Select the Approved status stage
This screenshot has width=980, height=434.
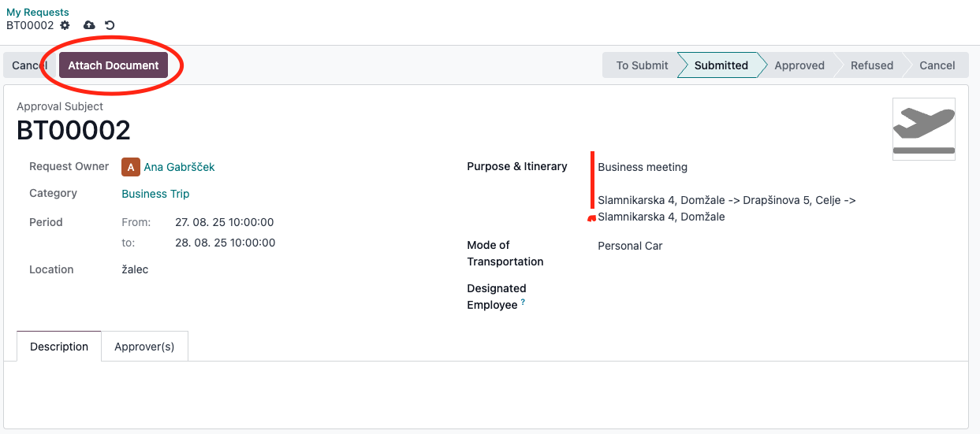799,65
